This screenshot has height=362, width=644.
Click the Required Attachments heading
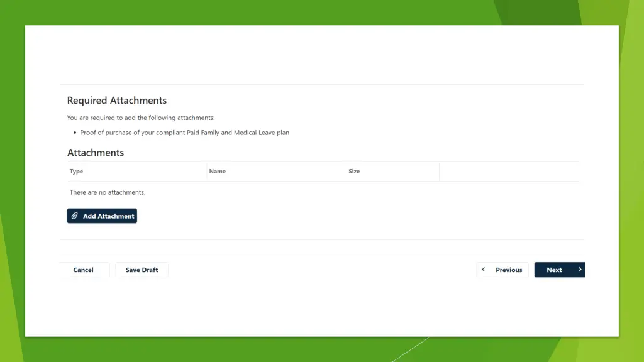click(117, 101)
